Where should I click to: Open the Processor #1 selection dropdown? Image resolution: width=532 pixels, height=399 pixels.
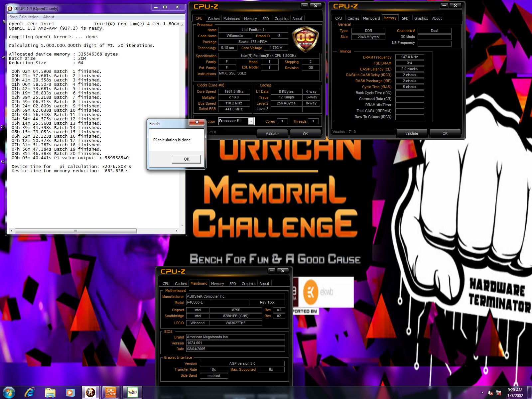(x=251, y=121)
